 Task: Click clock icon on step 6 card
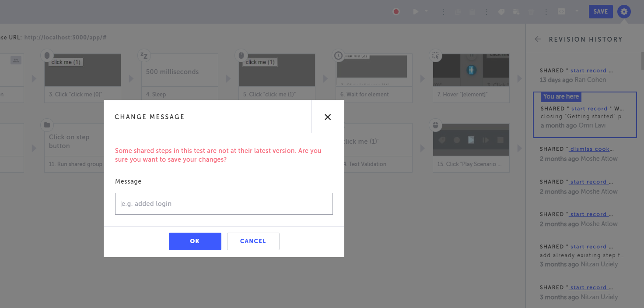[x=338, y=55]
